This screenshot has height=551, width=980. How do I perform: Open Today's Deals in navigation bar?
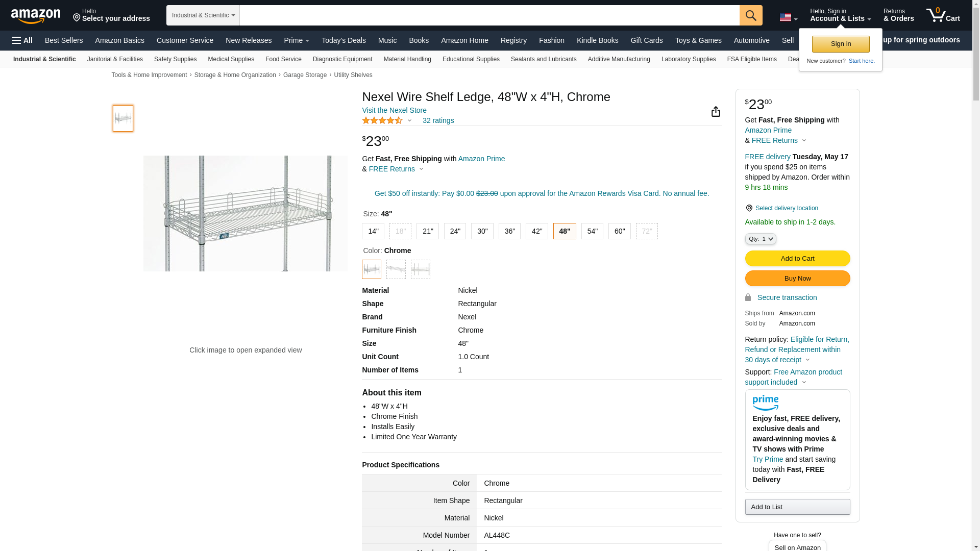(344, 40)
